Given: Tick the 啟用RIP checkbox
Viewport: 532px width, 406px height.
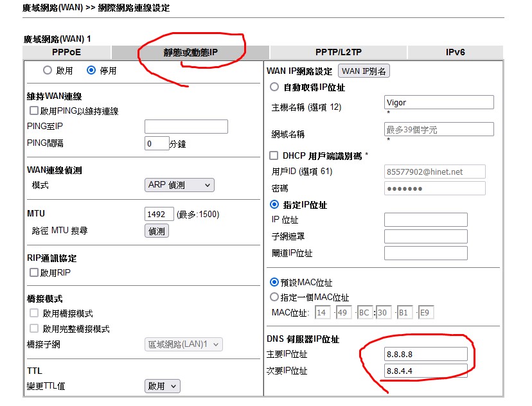Looking at the screenshot, I should pos(35,272).
